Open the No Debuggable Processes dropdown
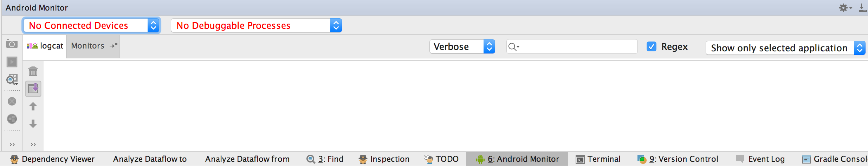 (256, 25)
